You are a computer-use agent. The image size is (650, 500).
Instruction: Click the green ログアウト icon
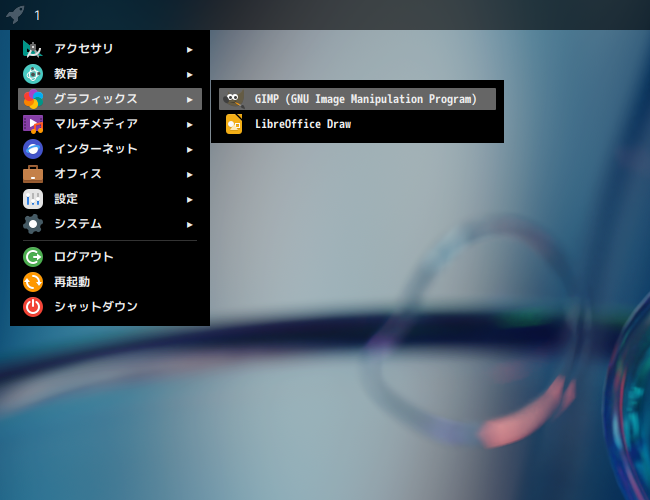(33, 257)
